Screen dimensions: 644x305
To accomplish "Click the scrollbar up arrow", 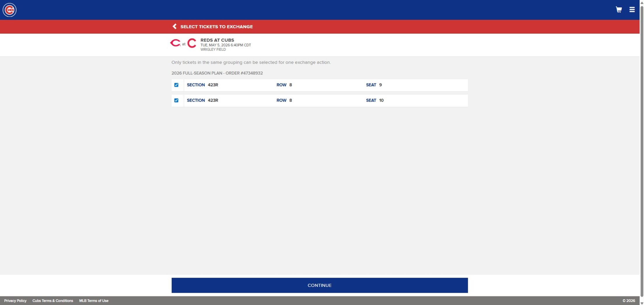I will click(x=642, y=2).
